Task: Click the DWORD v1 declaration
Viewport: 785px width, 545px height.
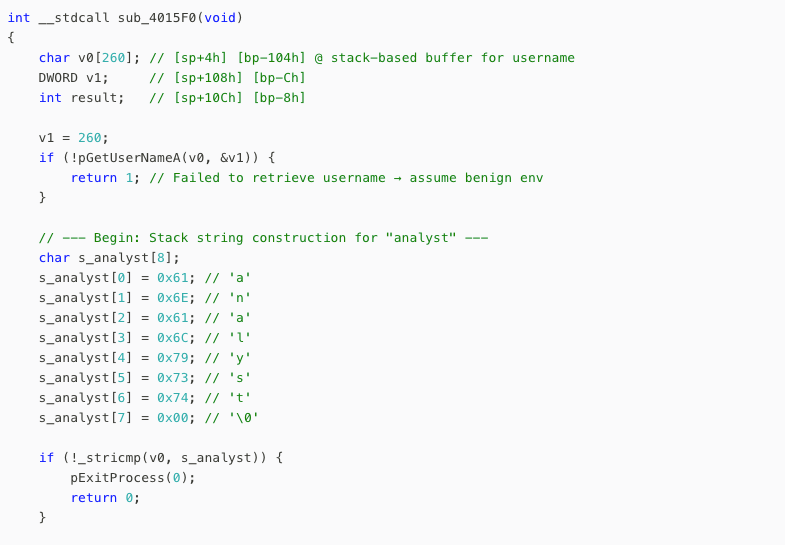Action: 73,78
